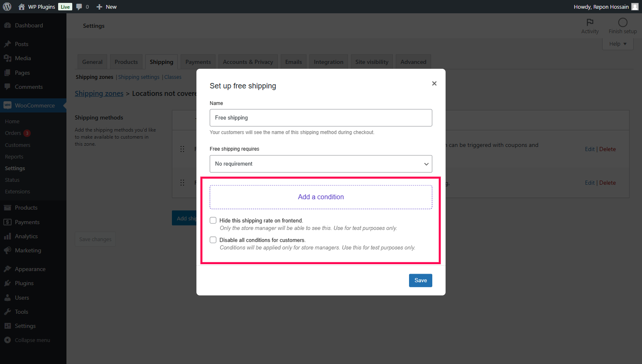Click the Activity flag icon

click(590, 22)
